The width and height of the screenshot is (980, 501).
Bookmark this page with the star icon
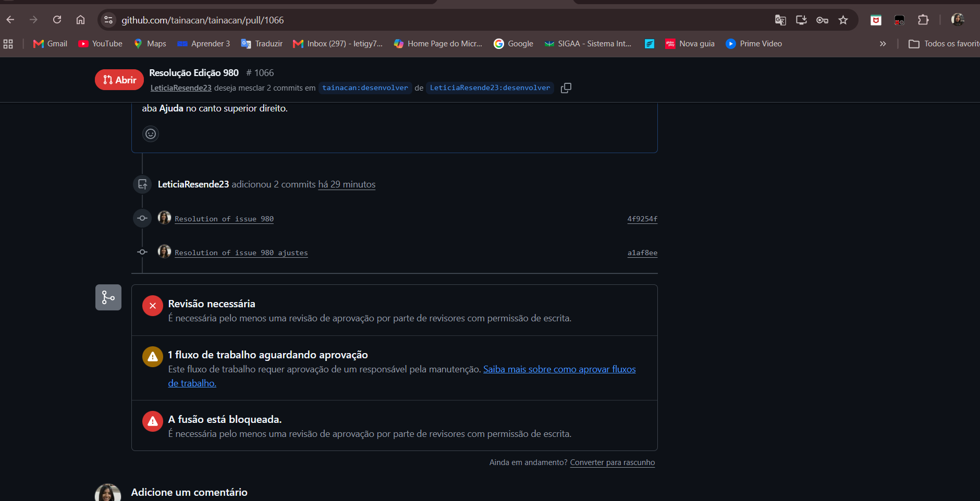843,20
